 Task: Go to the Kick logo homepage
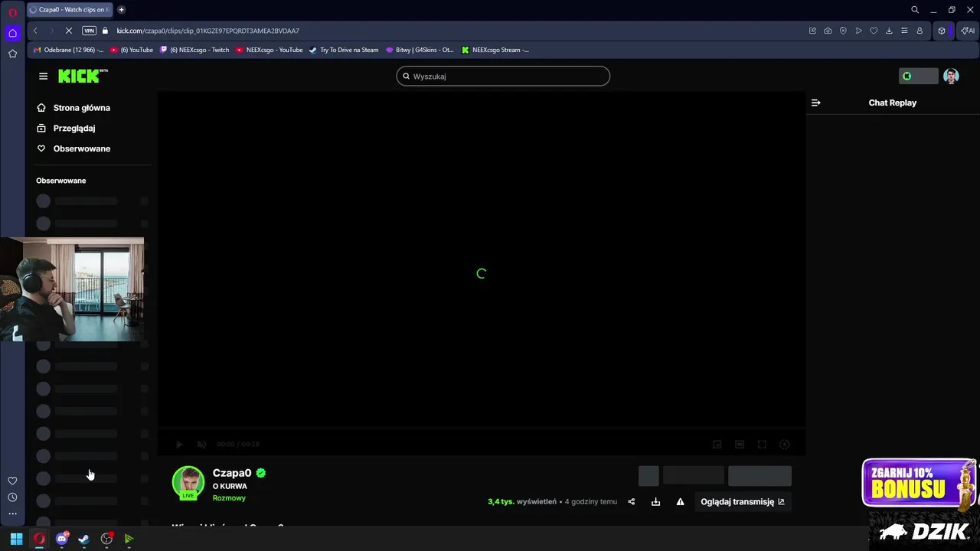83,76
